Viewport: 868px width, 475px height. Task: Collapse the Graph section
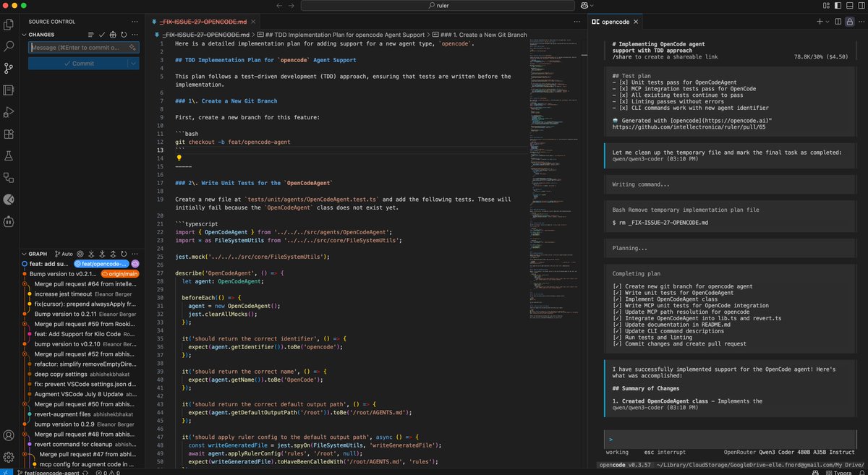[x=24, y=254]
